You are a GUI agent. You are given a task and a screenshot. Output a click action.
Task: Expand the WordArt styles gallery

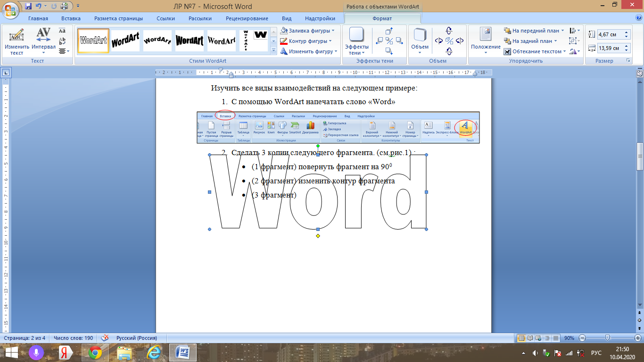(x=273, y=51)
